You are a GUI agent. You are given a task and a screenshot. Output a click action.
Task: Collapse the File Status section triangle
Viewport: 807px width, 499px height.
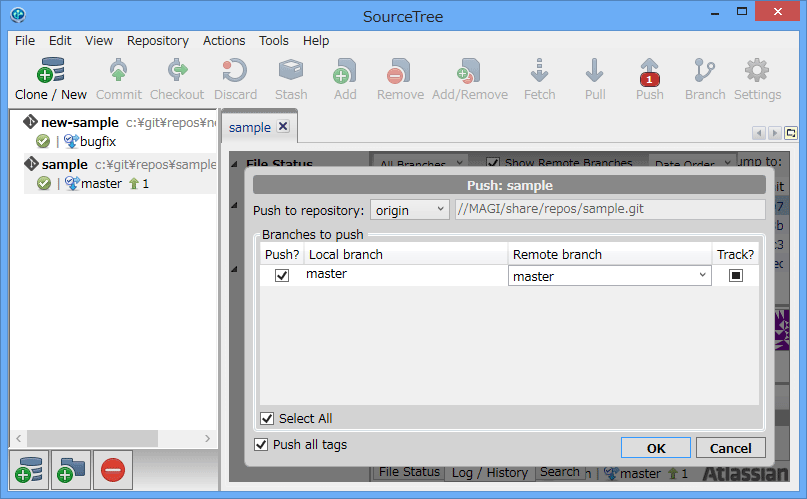point(234,164)
